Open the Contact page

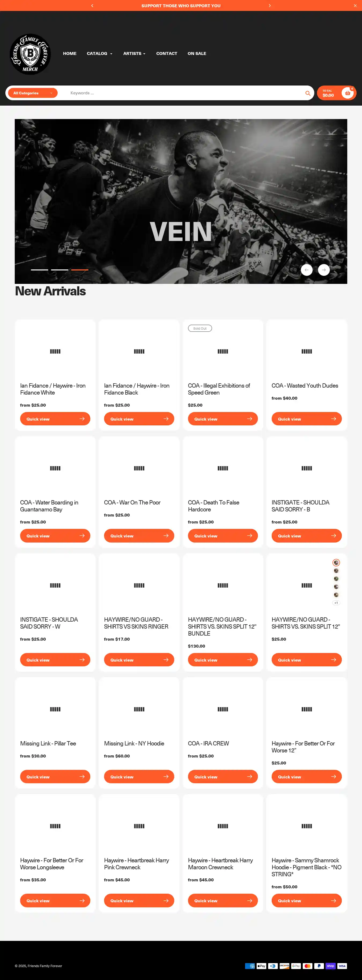pos(166,54)
